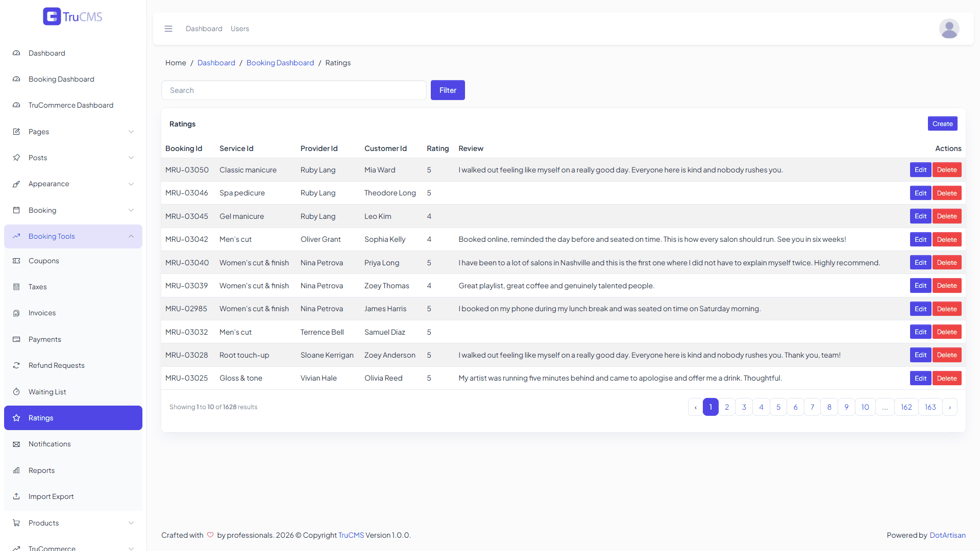Click the TruCMS logo
Screen dimensions: 980x551
coord(72,16)
